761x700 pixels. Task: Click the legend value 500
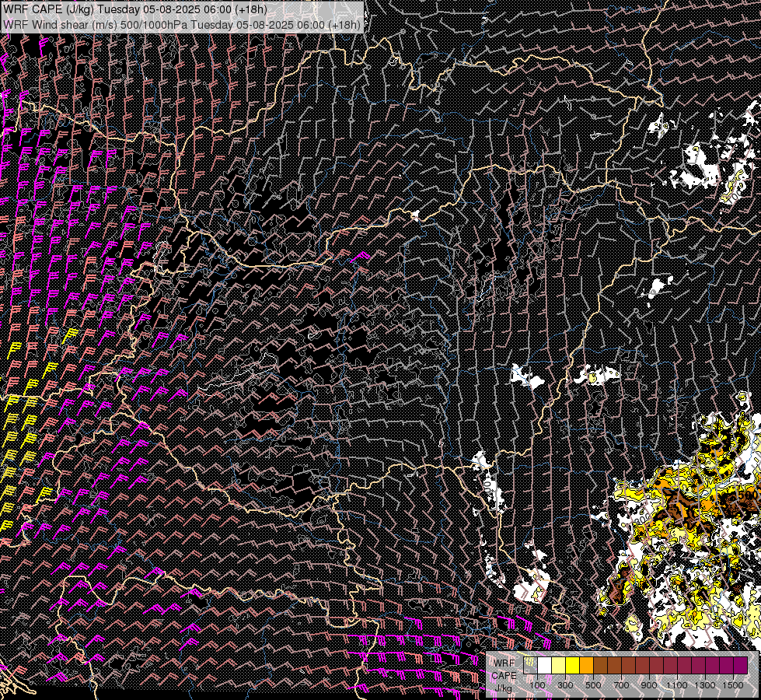593,685
